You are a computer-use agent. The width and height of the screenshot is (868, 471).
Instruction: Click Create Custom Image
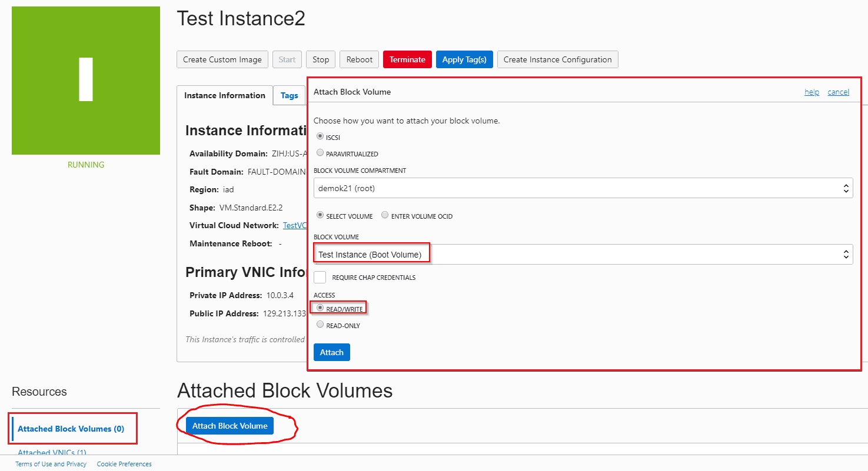click(x=222, y=59)
